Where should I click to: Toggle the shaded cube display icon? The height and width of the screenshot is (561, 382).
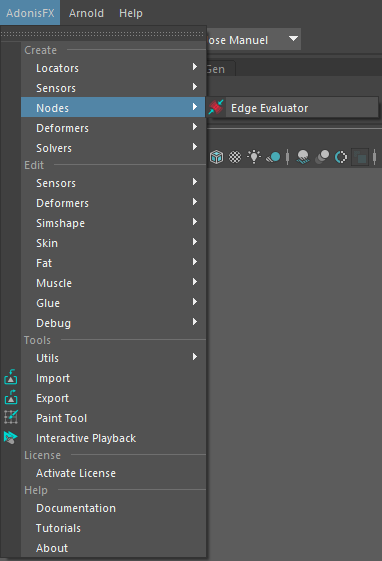(216, 157)
